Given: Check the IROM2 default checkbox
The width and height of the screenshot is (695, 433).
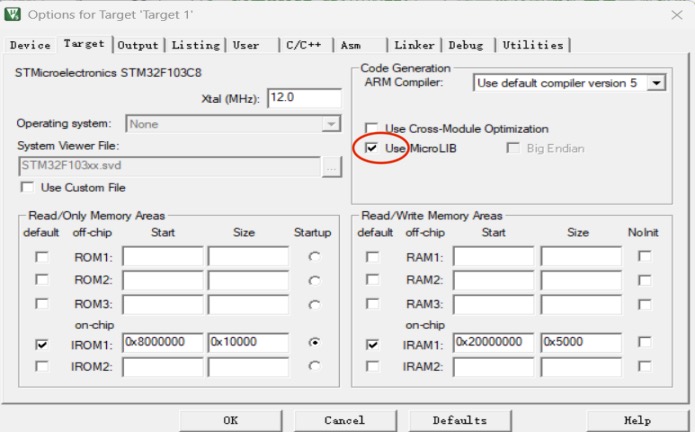Looking at the screenshot, I should pyautogui.click(x=42, y=367).
